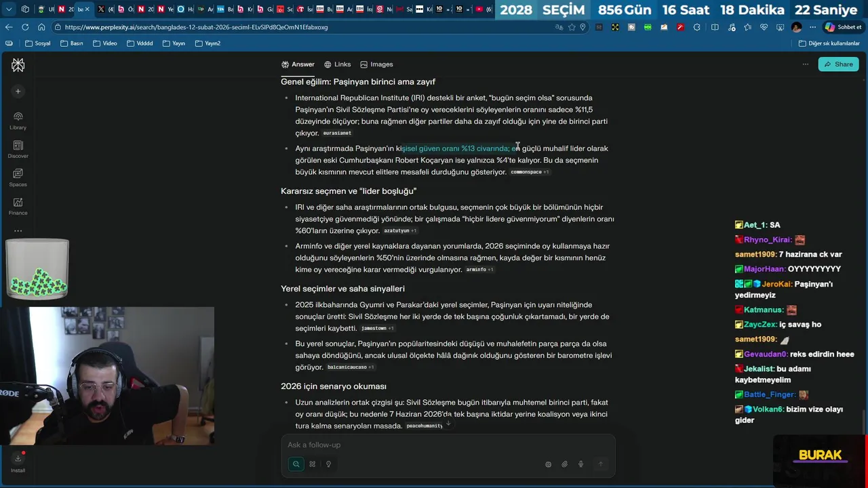
Task: Open the jamestown source citation
Action: pos(377,329)
